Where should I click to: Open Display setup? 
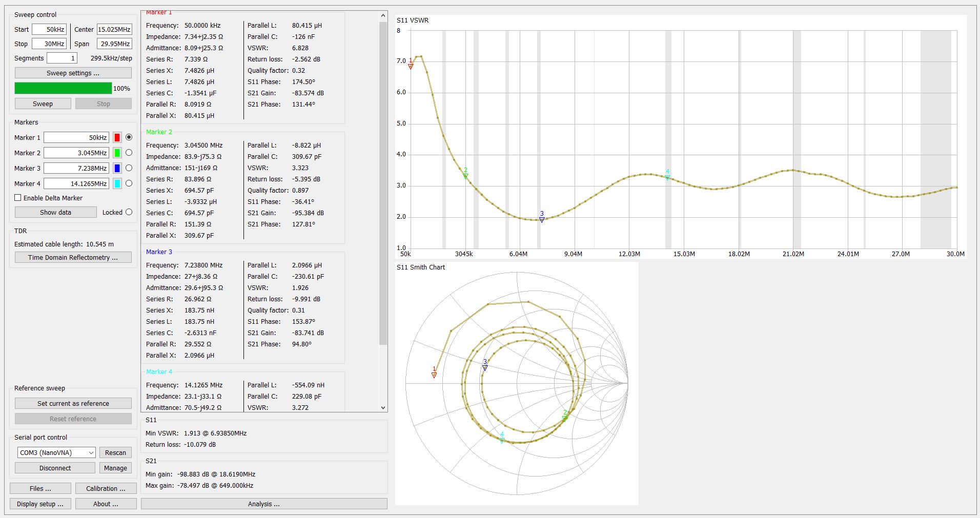(x=40, y=504)
